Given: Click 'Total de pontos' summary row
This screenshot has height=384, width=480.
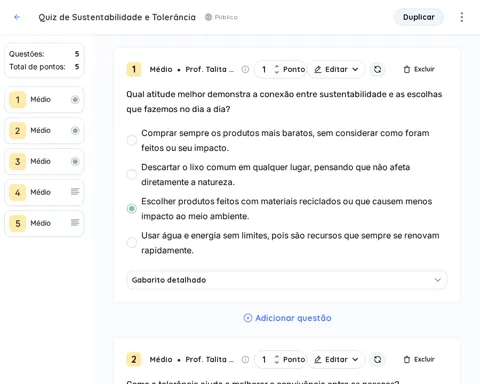Looking at the screenshot, I should tap(44, 67).
